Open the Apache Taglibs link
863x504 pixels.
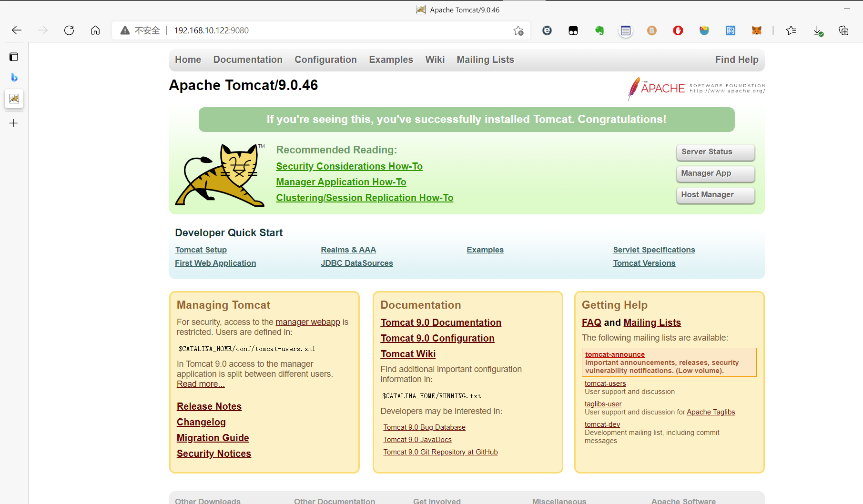711,412
